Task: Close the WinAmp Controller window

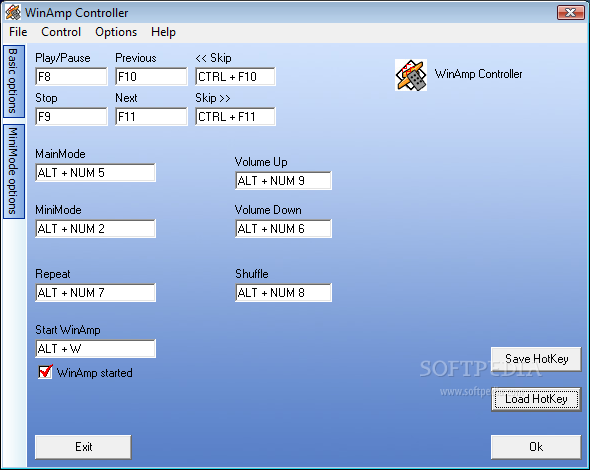Action: (570, 12)
